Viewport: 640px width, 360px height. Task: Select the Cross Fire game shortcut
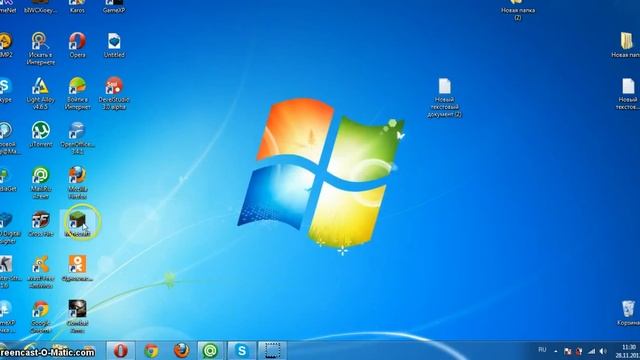tap(40, 224)
